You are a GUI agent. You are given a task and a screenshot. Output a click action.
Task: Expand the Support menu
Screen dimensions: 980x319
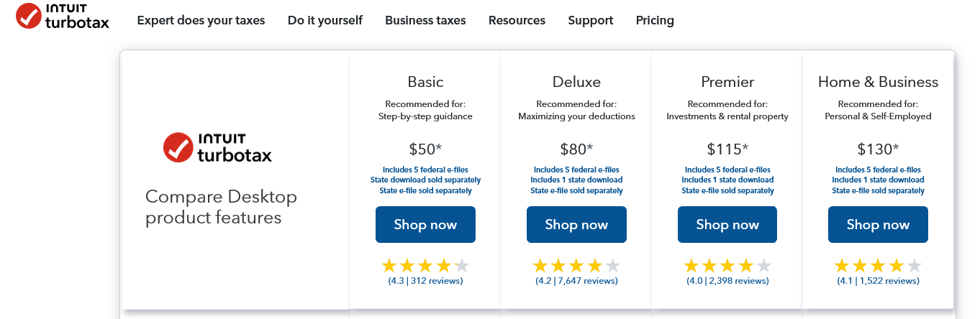pos(591,20)
